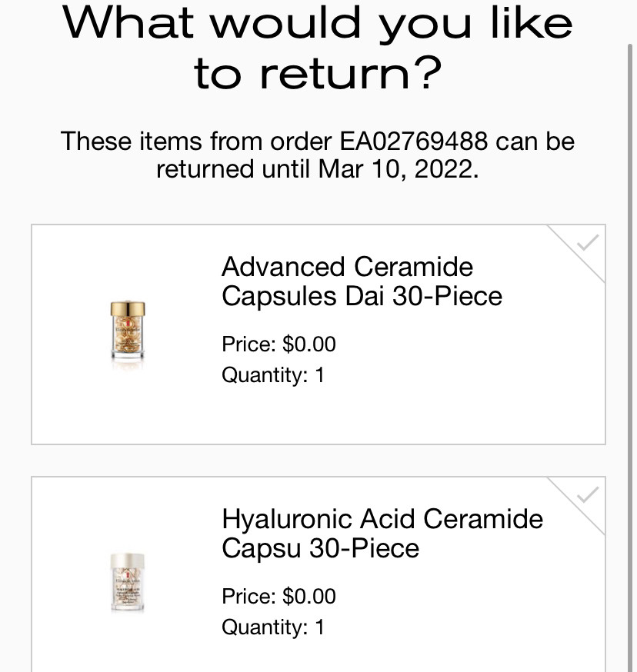Viewport: 637px width, 672px height.
Task: Tick the checkmark on Hyaluronic Acid Ceramide card
Action: [x=587, y=494]
